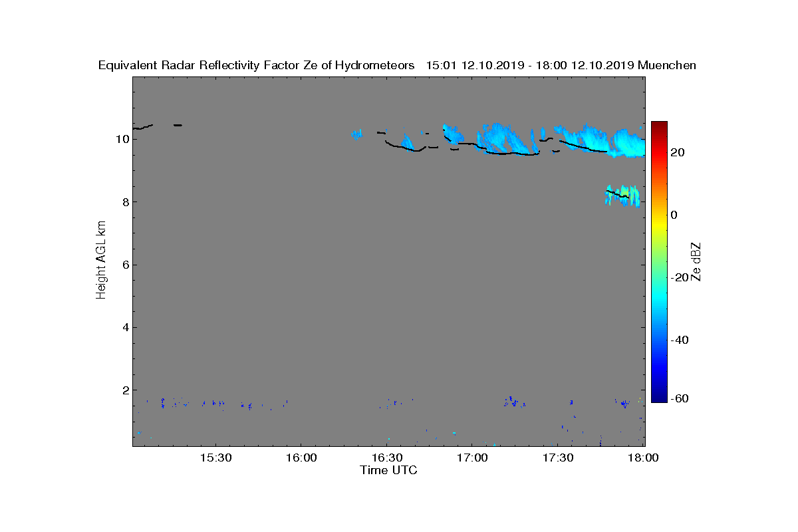Click the dark red top of the colorbar

[x=659, y=126]
